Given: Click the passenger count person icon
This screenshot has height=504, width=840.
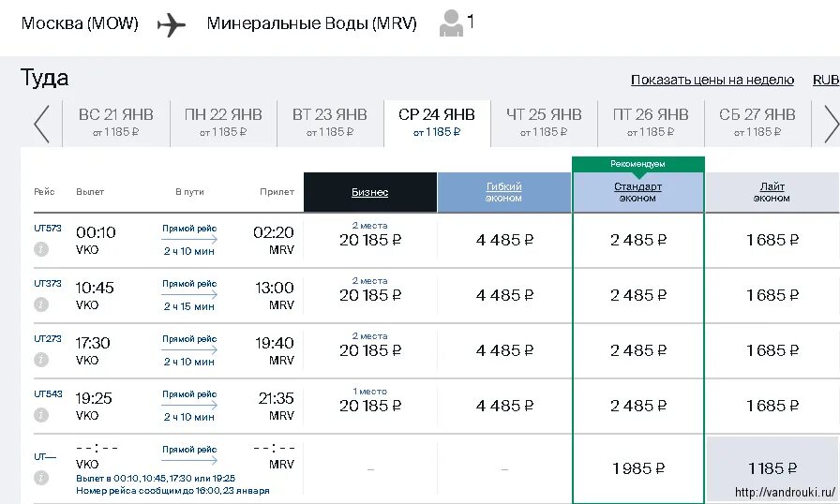Looking at the screenshot, I should click(x=451, y=23).
